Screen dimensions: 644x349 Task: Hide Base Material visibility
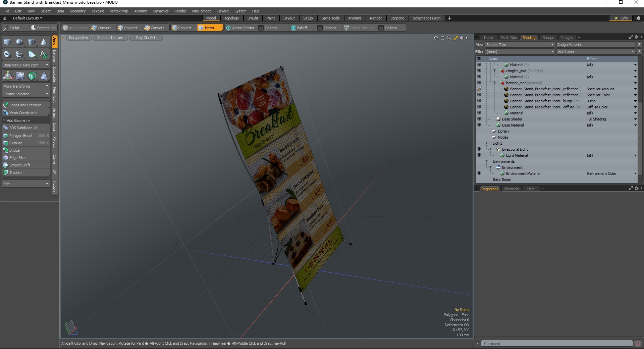[x=479, y=125]
